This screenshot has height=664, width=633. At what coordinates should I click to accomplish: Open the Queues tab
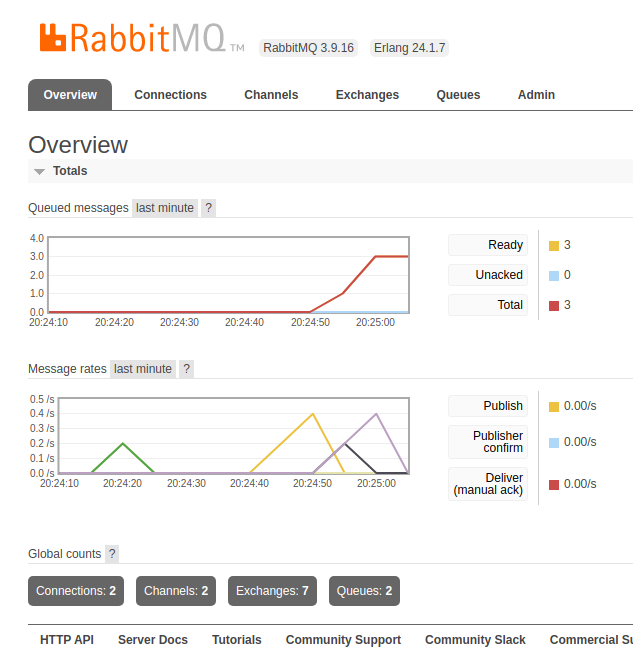click(458, 95)
